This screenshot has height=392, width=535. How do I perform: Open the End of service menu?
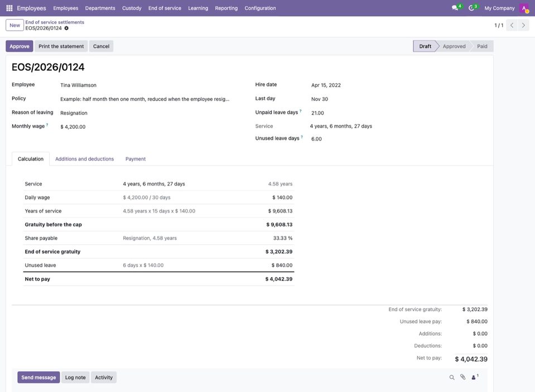coord(165,8)
